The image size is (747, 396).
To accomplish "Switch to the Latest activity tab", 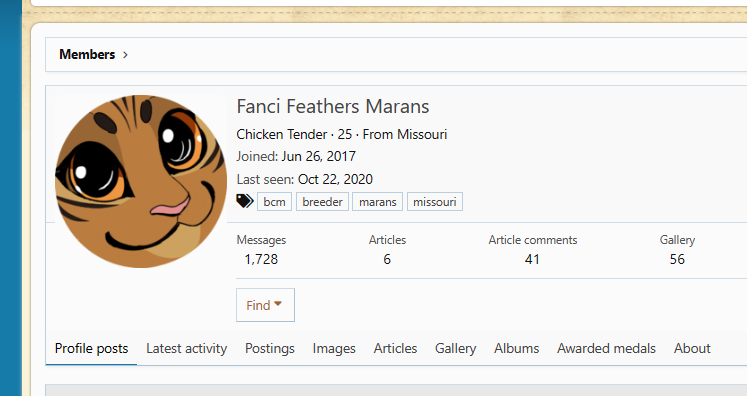I will 187,348.
